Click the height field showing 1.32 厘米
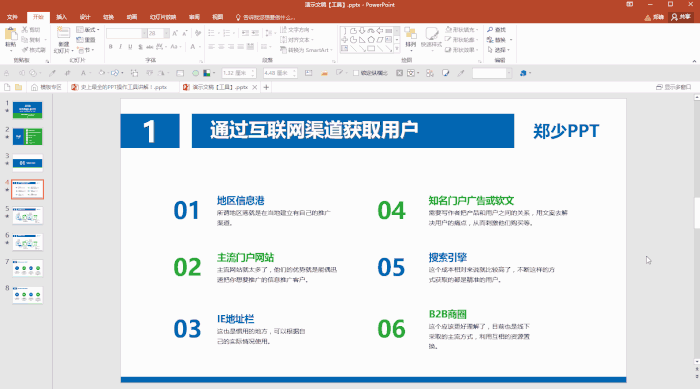Image resolution: width=700 pixels, height=389 pixels. tap(239, 73)
